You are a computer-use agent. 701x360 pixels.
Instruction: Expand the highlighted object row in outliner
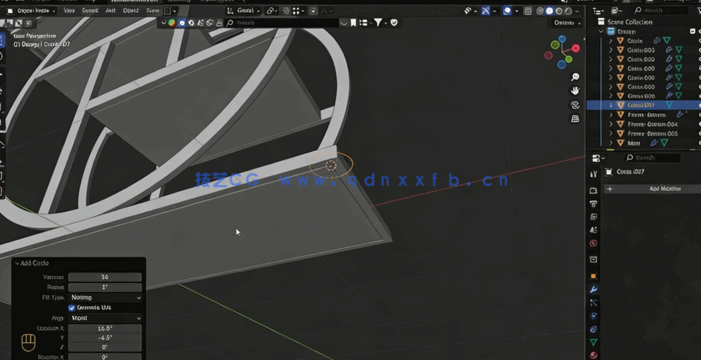point(611,105)
